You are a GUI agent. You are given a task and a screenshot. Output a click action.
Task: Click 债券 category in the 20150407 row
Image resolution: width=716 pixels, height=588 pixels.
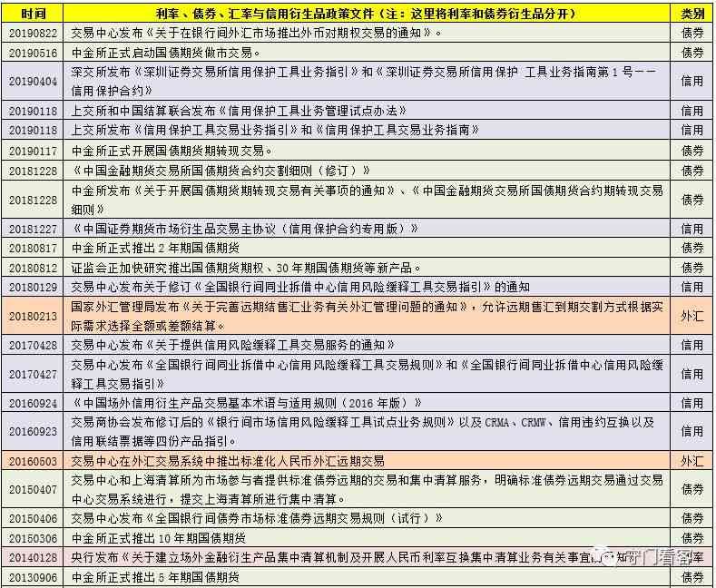(692, 489)
